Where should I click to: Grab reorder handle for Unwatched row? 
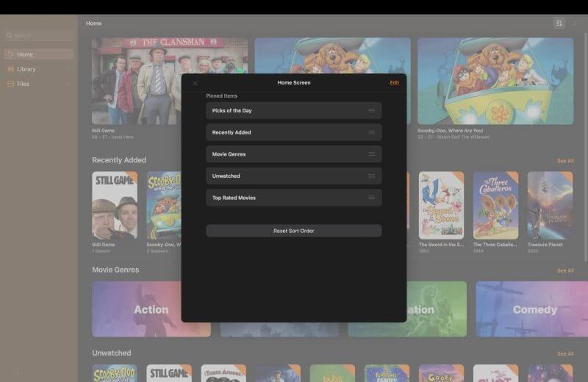point(371,176)
